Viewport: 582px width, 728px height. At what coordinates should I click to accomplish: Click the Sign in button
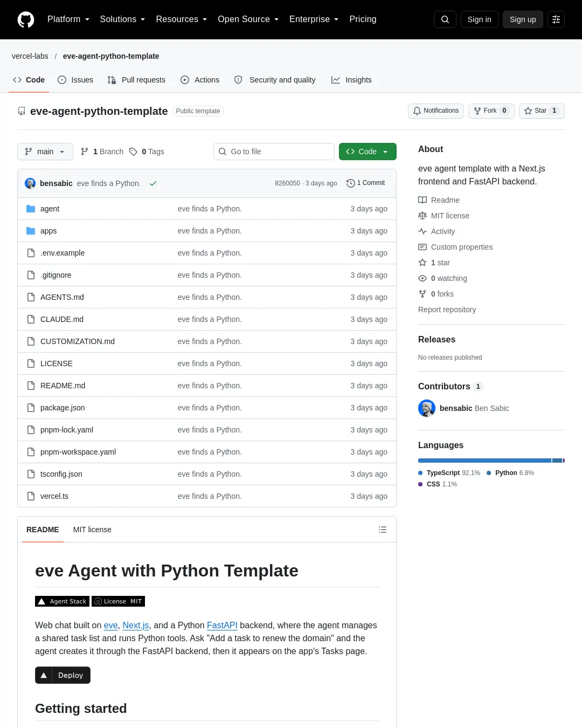click(479, 19)
